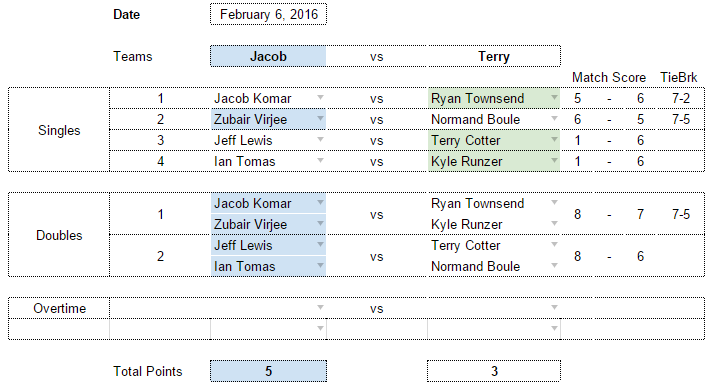Open dropdown arrow for Singles 1 Jacob Komar
711x386 pixels.
tap(320, 98)
